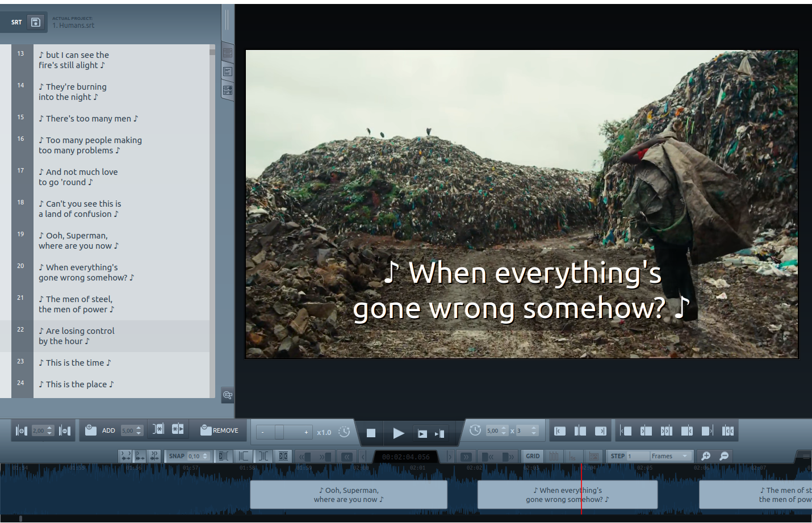
Task: Toggle the grid-by-frames bars icon
Action: (x=554, y=456)
